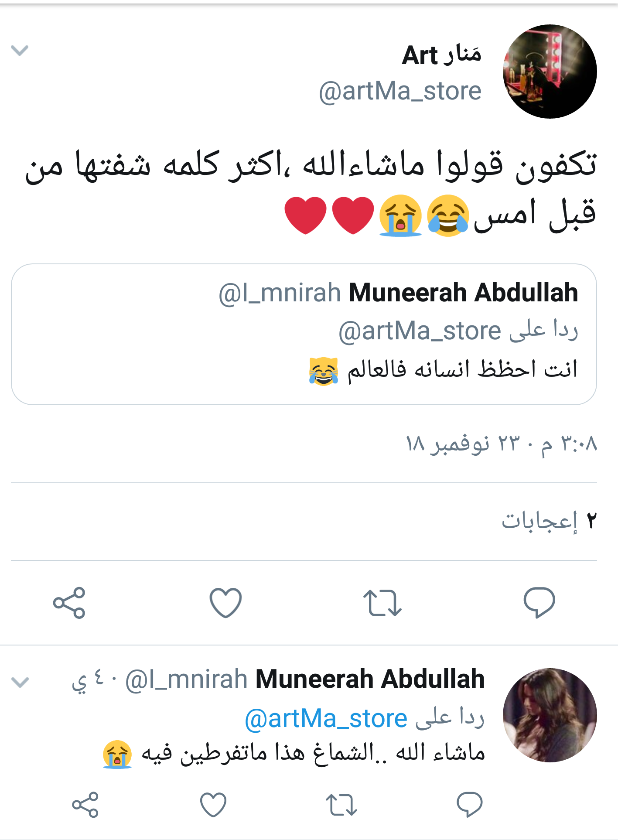
Task: Like Muneerah Abdullah's reply
Action: pyautogui.click(x=213, y=804)
